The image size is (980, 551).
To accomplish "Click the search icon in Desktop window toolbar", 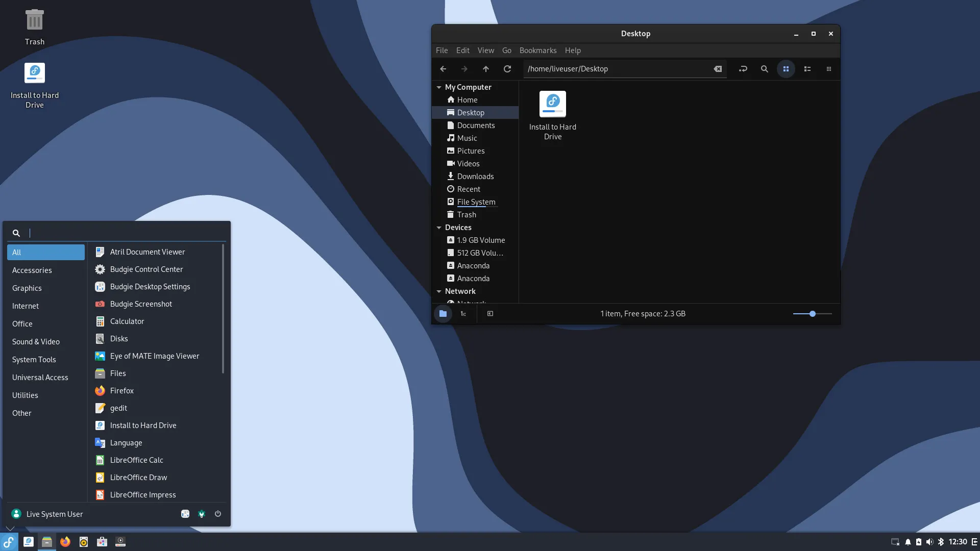I will [764, 69].
